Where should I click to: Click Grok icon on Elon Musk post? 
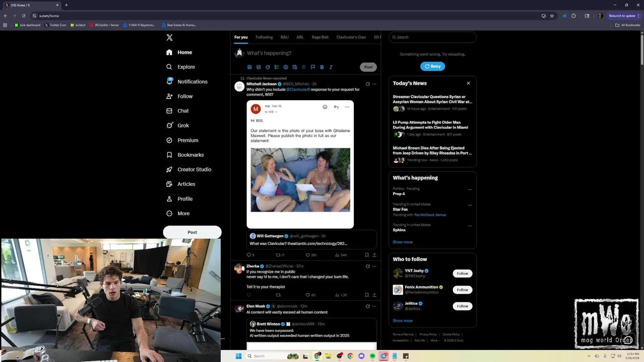pos(367,306)
